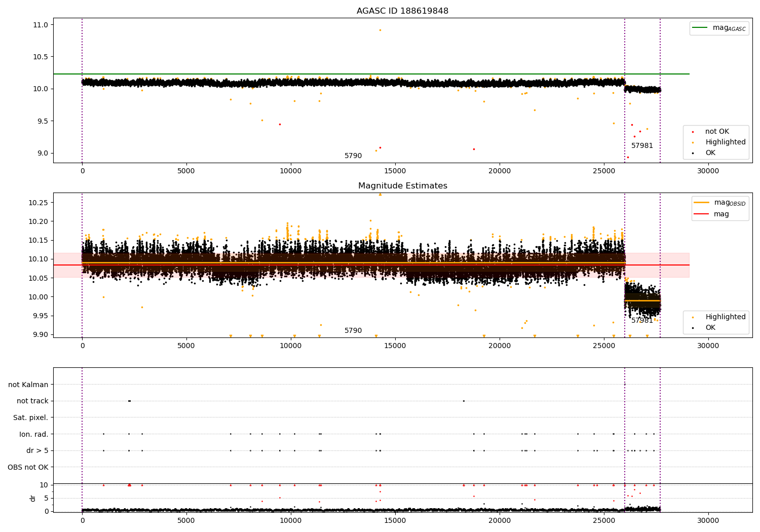Click the 'AGASC ID 188619848' plot title
The image size is (760, 532).
(x=402, y=11)
